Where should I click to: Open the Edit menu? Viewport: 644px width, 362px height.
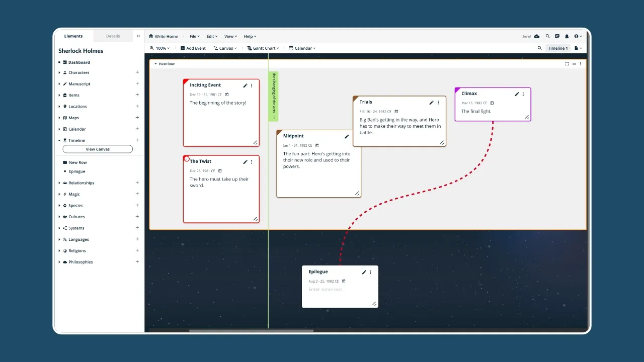211,36
